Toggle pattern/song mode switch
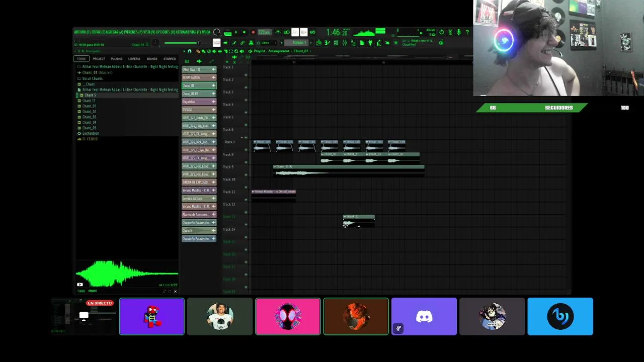Screen dimensions: 644x362 pyautogui.click(x=228, y=34)
